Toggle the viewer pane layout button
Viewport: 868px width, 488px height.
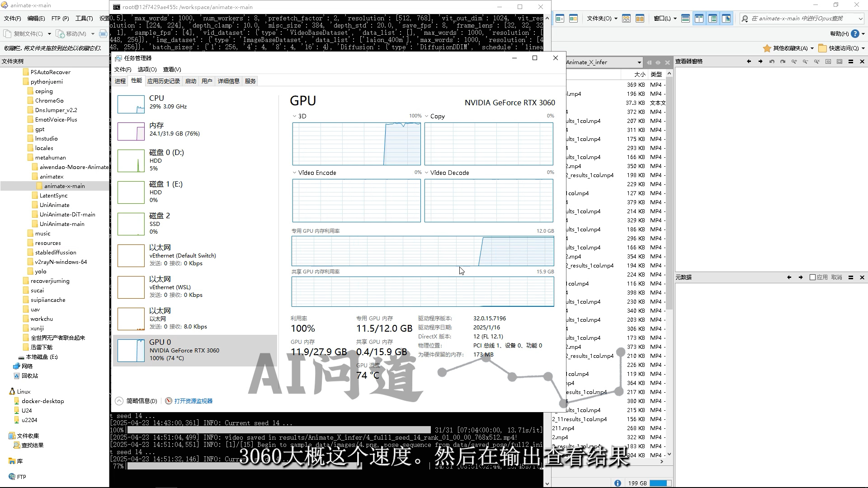(x=726, y=19)
